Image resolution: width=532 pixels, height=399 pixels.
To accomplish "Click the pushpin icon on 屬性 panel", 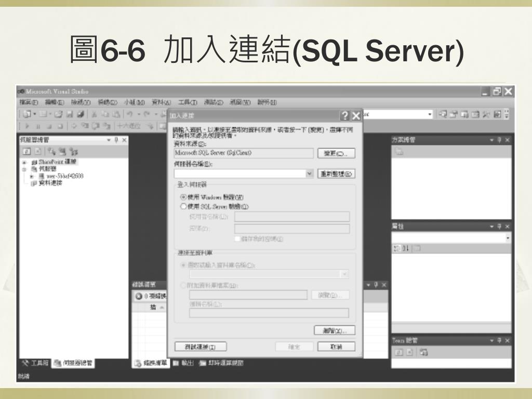I will pyautogui.click(x=499, y=227).
